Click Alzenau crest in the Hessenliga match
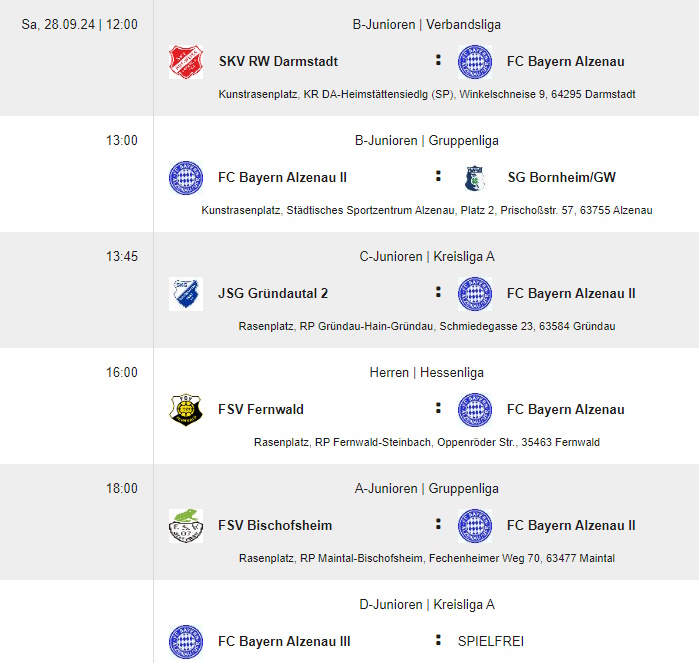The width and height of the screenshot is (699, 663). pos(475,410)
